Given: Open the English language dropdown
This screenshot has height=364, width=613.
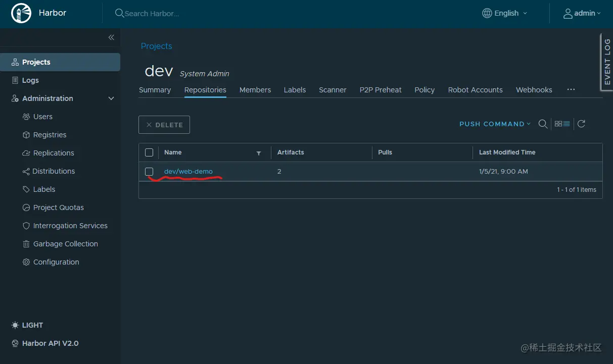Looking at the screenshot, I should click(x=510, y=13).
